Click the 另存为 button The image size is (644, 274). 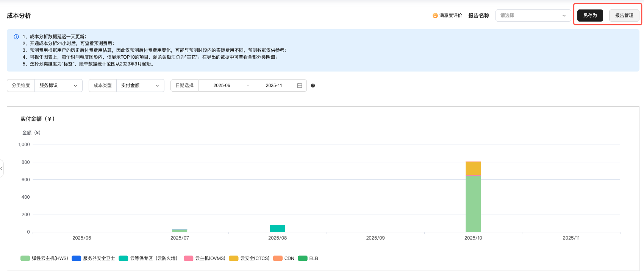click(590, 16)
